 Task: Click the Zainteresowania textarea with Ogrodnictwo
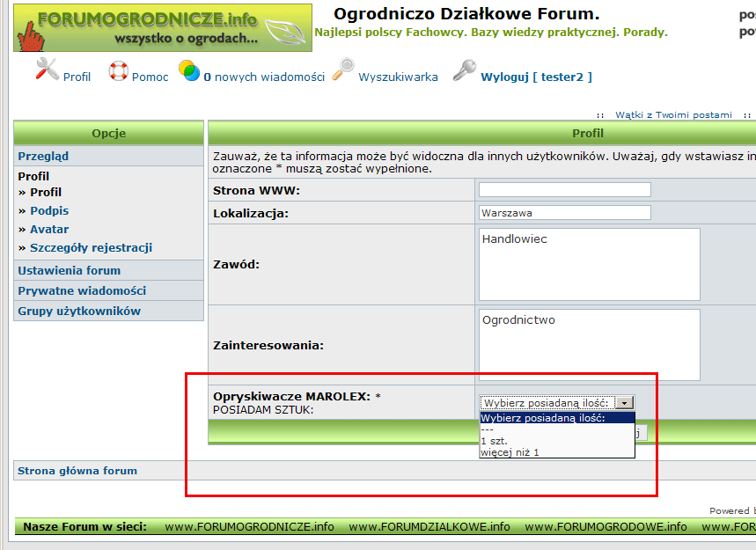tap(589, 345)
